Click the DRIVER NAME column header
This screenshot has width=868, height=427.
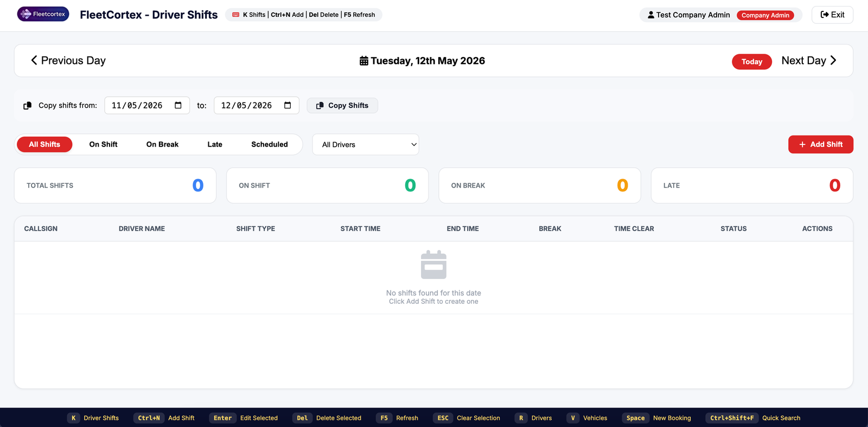(x=142, y=229)
